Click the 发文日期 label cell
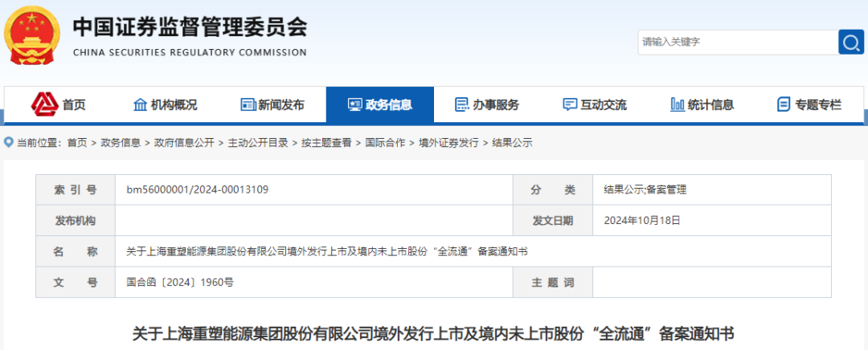Screen dimensions: 868x350 (x=552, y=221)
